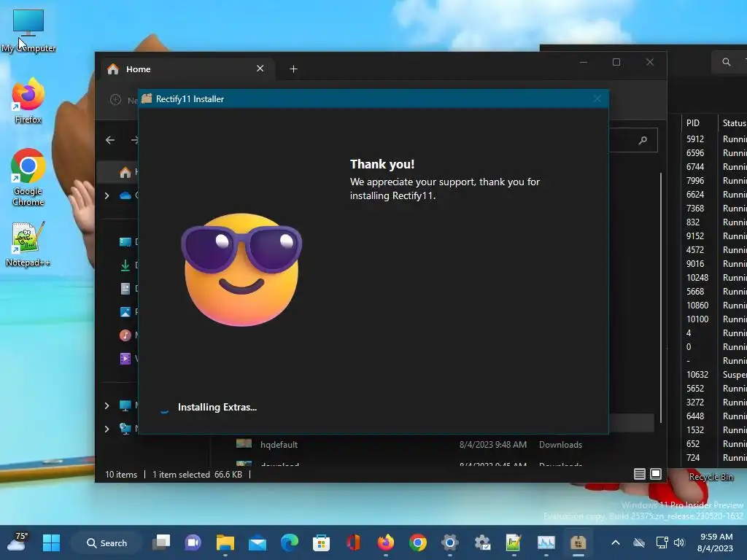This screenshot has width=747, height=560.
Task: Switch Explorer to details view layout
Action: (x=639, y=474)
